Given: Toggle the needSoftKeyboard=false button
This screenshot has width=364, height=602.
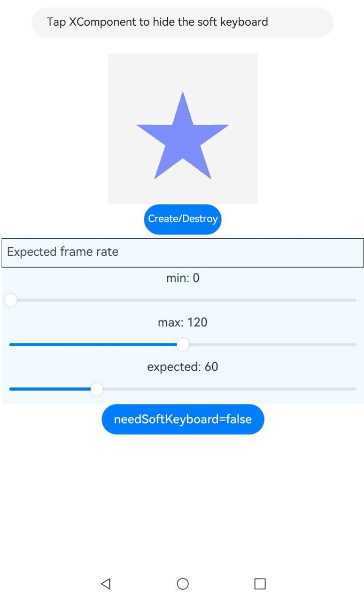Looking at the screenshot, I should [183, 419].
